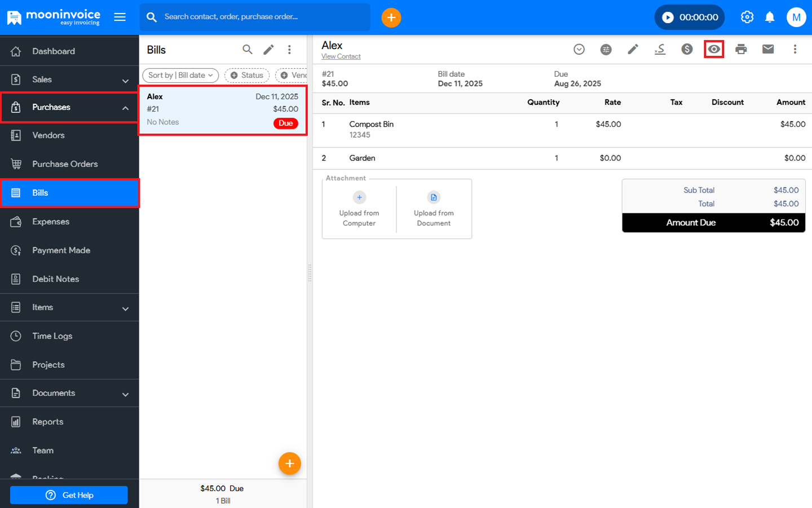The width and height of the screenshot is (812, 508).
Task: Click the search contact input field
Action: point(262,17)
